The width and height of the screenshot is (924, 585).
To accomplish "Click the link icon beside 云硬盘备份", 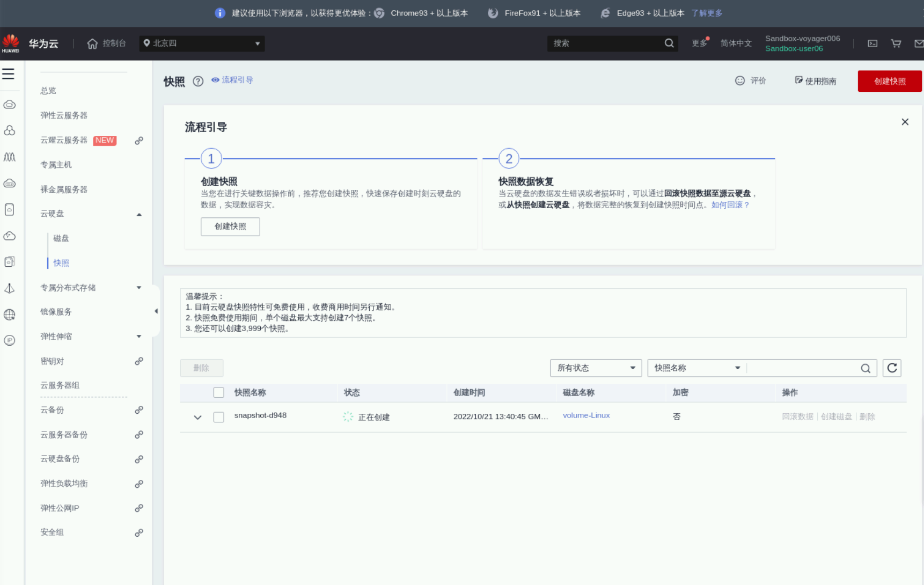I will pyautogui.click(x=139, y=459).
